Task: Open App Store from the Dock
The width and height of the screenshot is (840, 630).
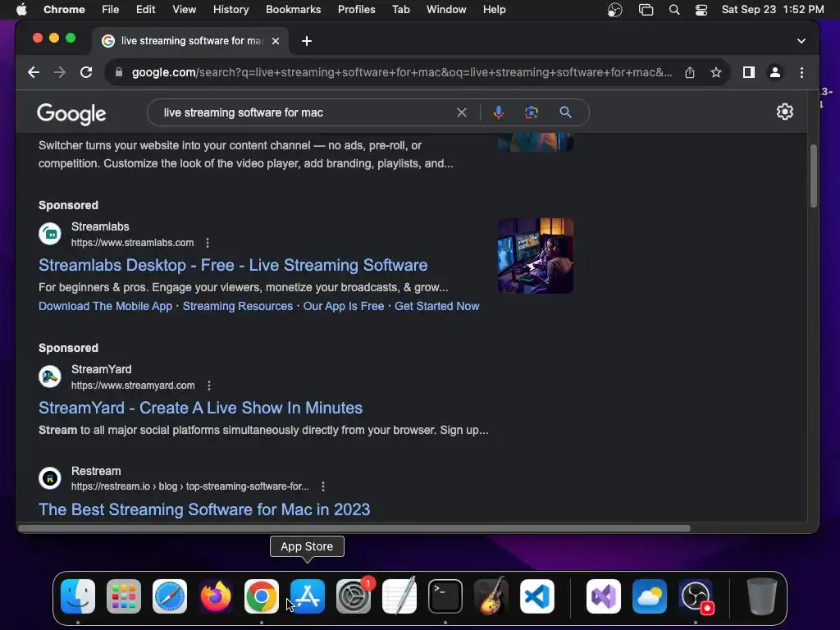Action: coord(308,596)
